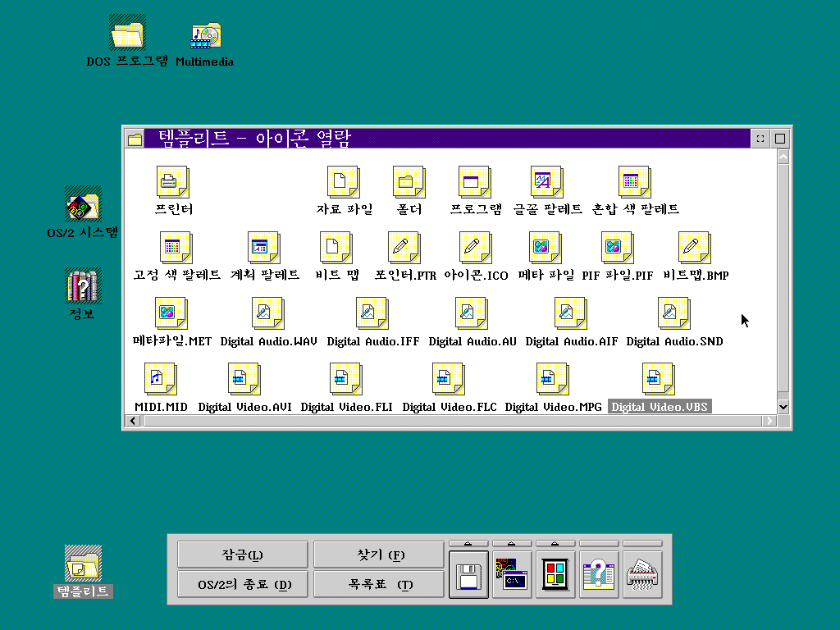Viewport: 840px width, 630px height.
Task: Select the MIDI.MID template icon
Action: 161,379
